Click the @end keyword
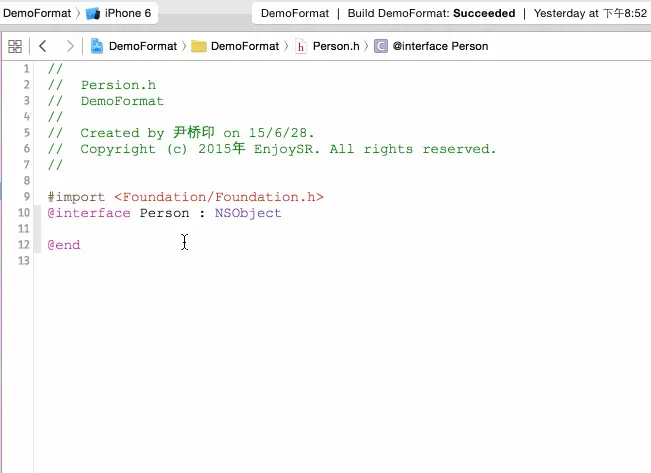The width and height of the screenshot is (651, 473). point(64,245)
